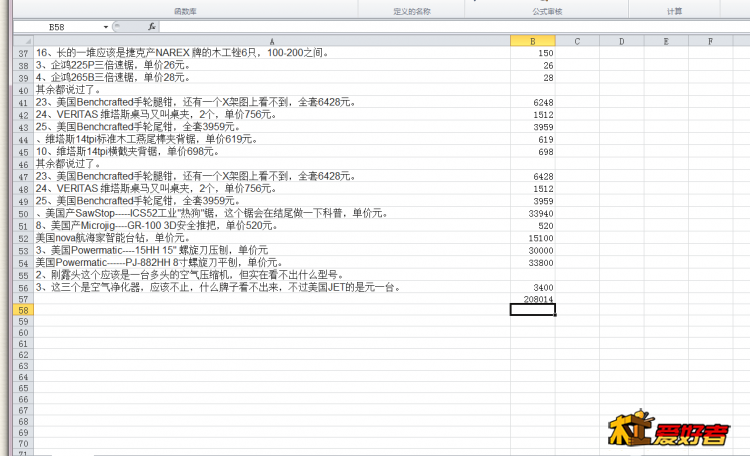This screenshot has height=456, width=750.
Task: Click Benchcrafted手轮腿钳 cell in row 41
Action: [272, 102]
